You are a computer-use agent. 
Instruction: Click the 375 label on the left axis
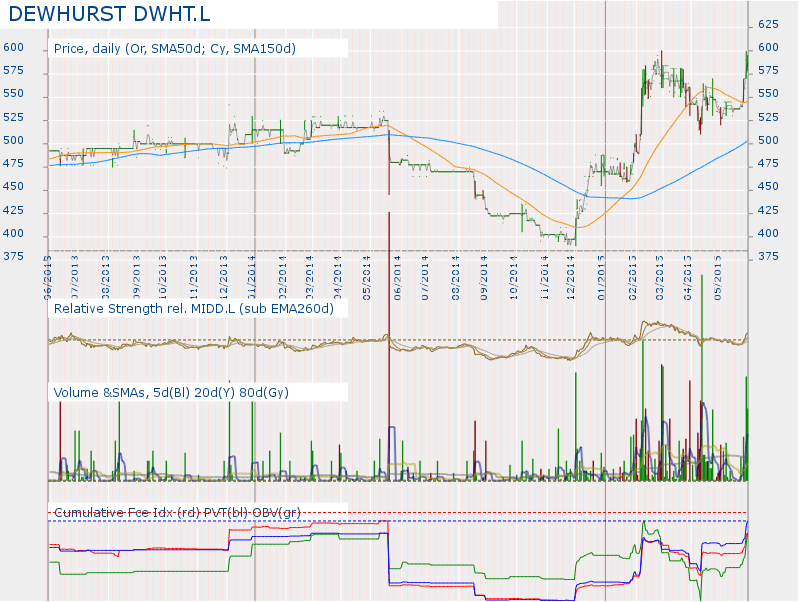click(x=14, y=257)
